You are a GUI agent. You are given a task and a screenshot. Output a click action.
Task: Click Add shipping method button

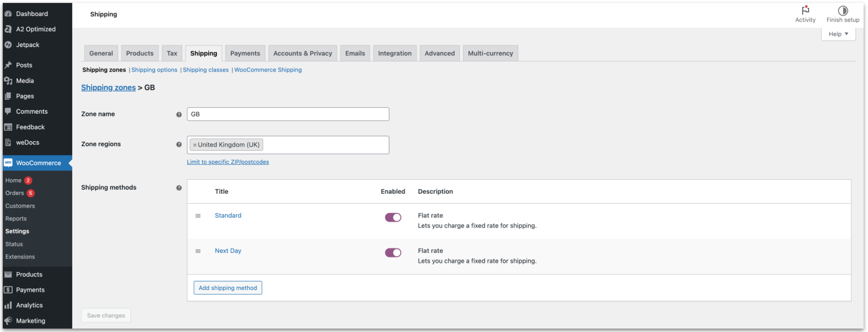click(x=228, y=288)
